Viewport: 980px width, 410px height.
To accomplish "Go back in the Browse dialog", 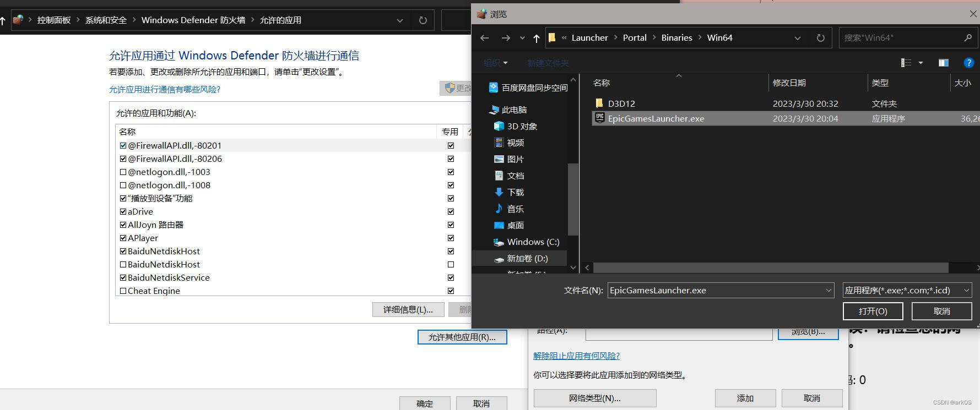I will [x=484, y=38].
